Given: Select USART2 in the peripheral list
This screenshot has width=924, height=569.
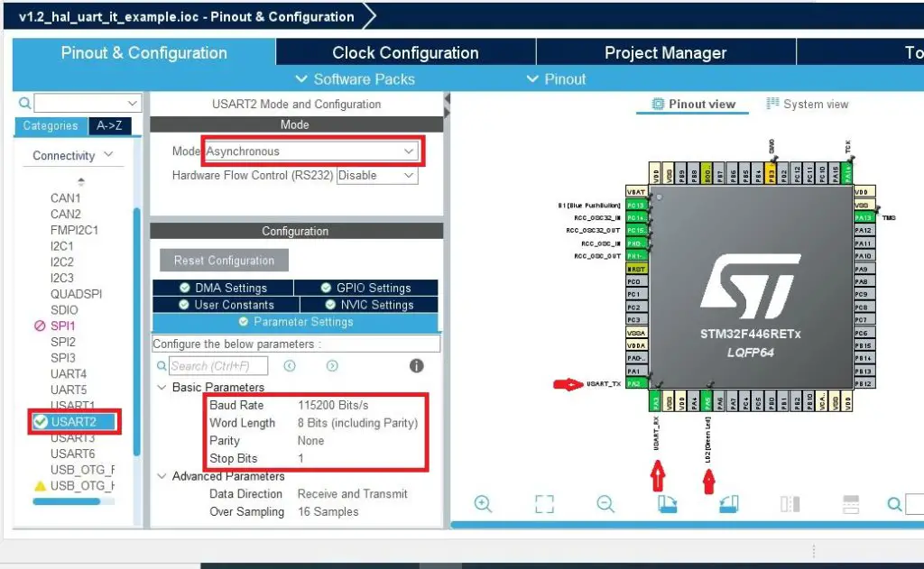Looking at the screenshot, I should point(74,422).
